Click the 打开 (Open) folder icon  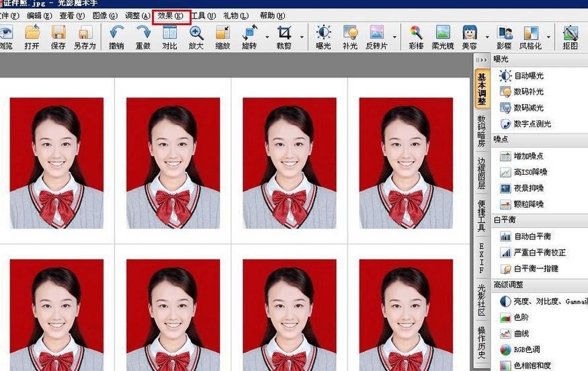pyautogui.click(x=32, y=33)
